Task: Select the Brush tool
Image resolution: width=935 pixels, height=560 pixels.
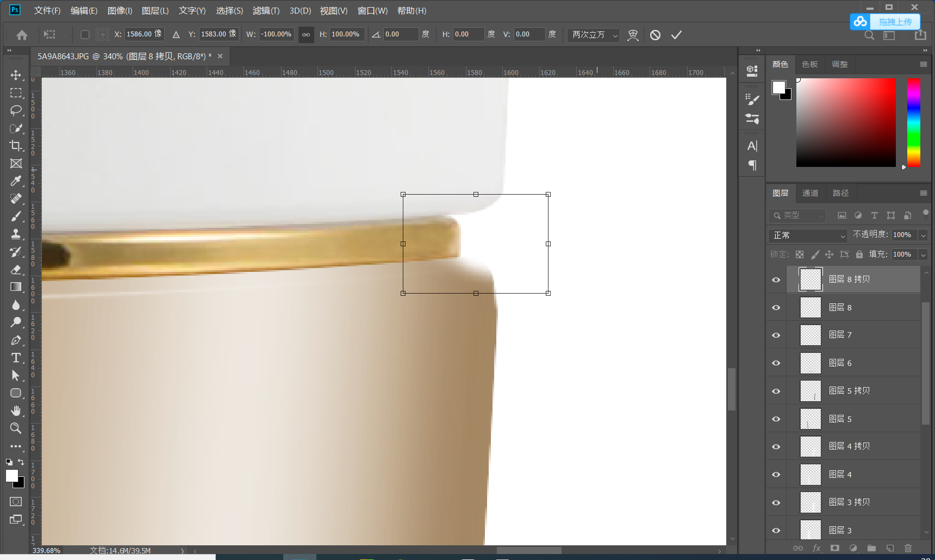Action: coord(16,216)
